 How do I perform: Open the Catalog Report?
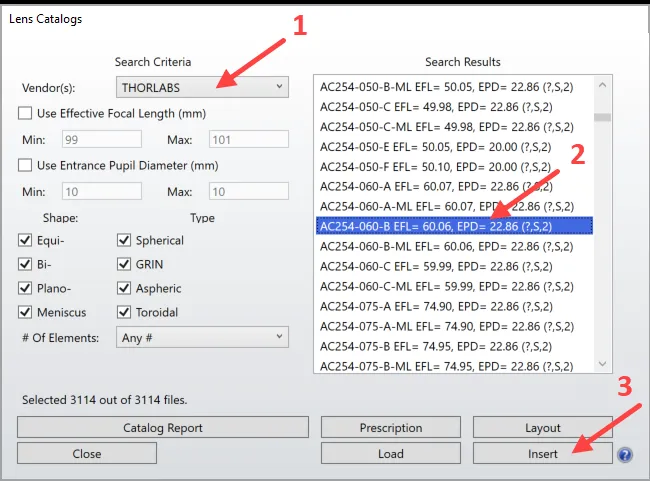(163, 428)
